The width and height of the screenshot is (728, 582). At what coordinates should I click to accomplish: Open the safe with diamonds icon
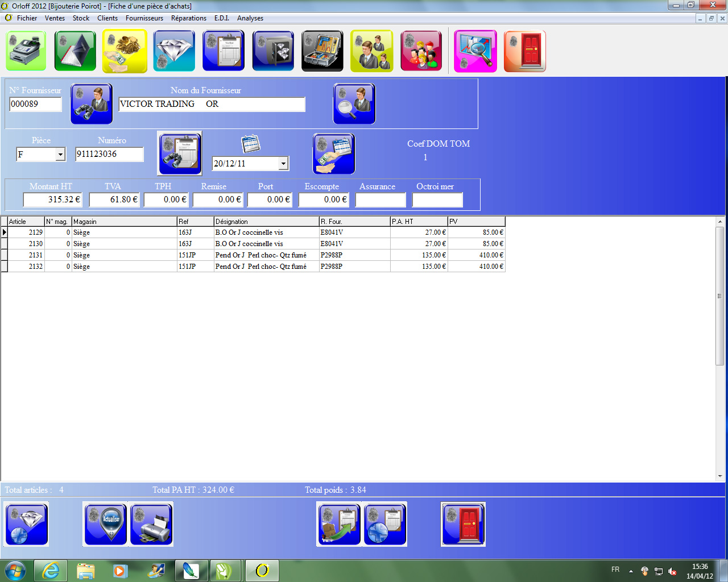[273, 51]
